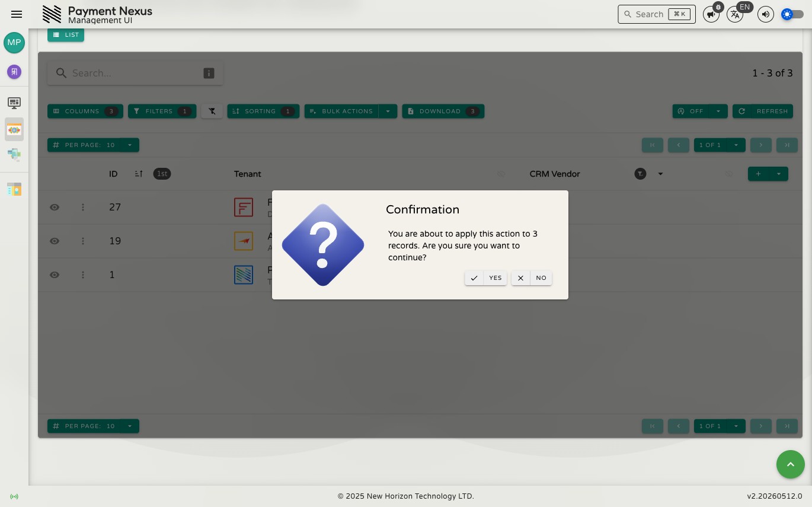Open announcements megaphone icon

pyautogui.click(x=711, y=14)
